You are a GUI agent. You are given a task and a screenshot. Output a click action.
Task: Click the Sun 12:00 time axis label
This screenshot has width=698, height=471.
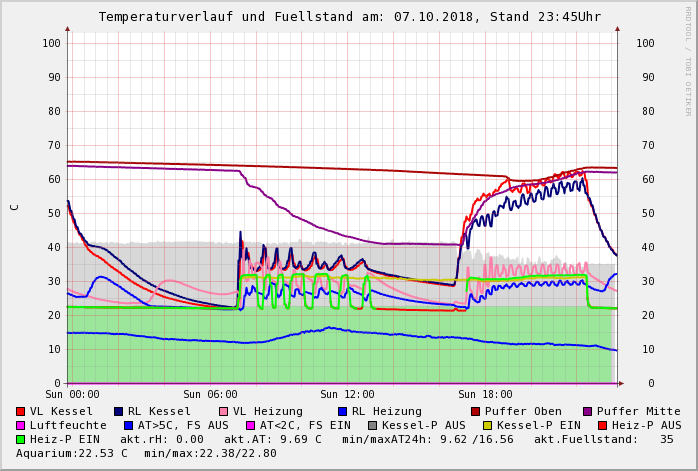click(347, 395)
